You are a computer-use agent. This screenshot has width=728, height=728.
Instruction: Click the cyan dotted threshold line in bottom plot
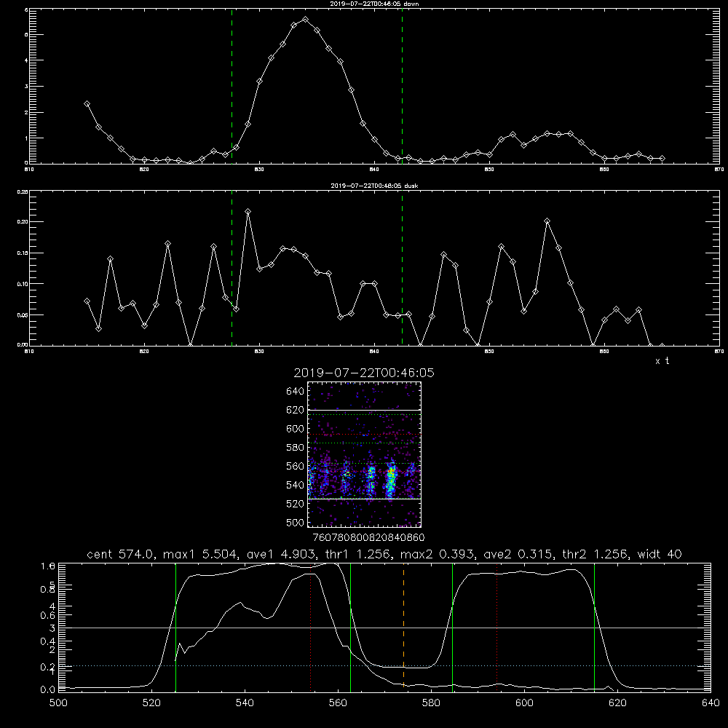pyautogui.click(x=384, y=666)
